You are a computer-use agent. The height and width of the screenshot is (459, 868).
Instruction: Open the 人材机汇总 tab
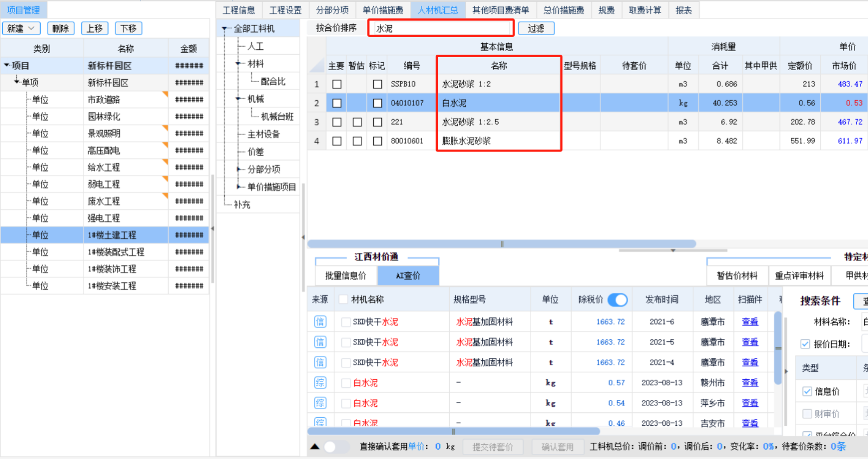[x=438, y=10]
